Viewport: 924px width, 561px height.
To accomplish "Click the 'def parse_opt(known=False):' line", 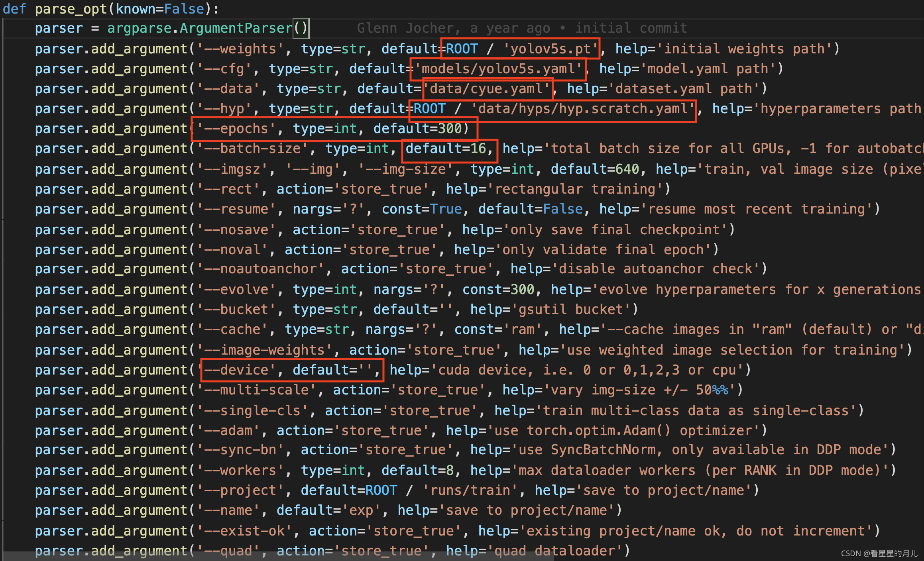I will [x=111, y=9].
